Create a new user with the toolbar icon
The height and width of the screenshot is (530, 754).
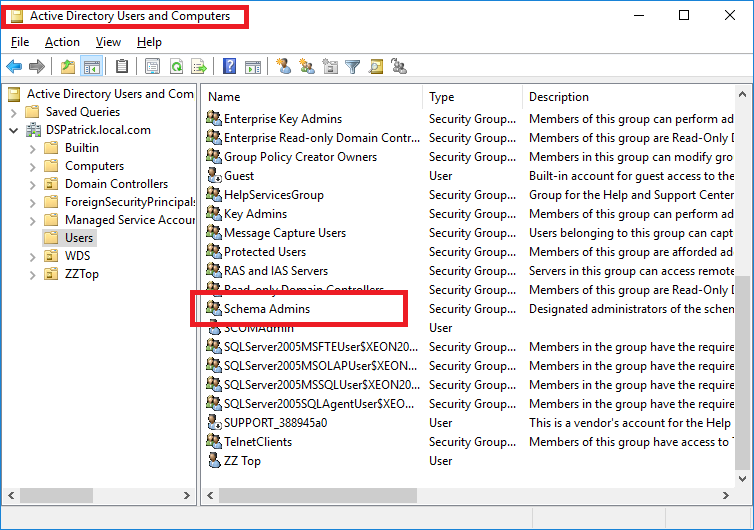pos(283,66)
